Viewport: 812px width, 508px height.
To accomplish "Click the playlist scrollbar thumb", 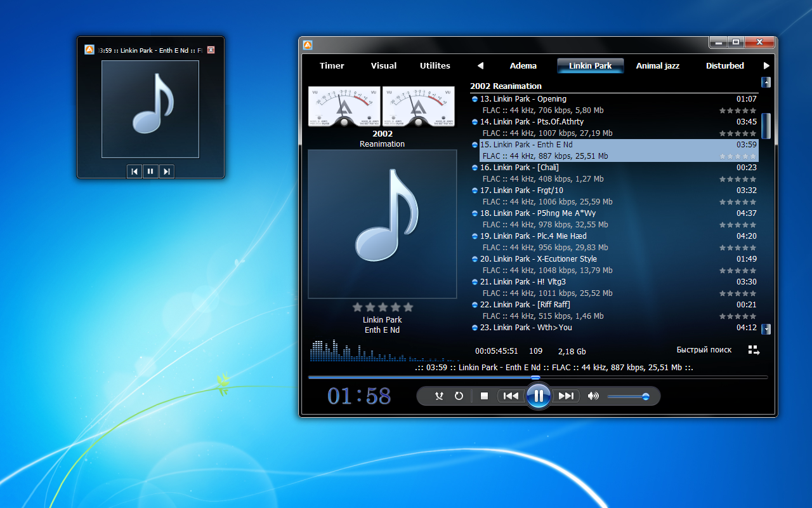I will [766, 126].
